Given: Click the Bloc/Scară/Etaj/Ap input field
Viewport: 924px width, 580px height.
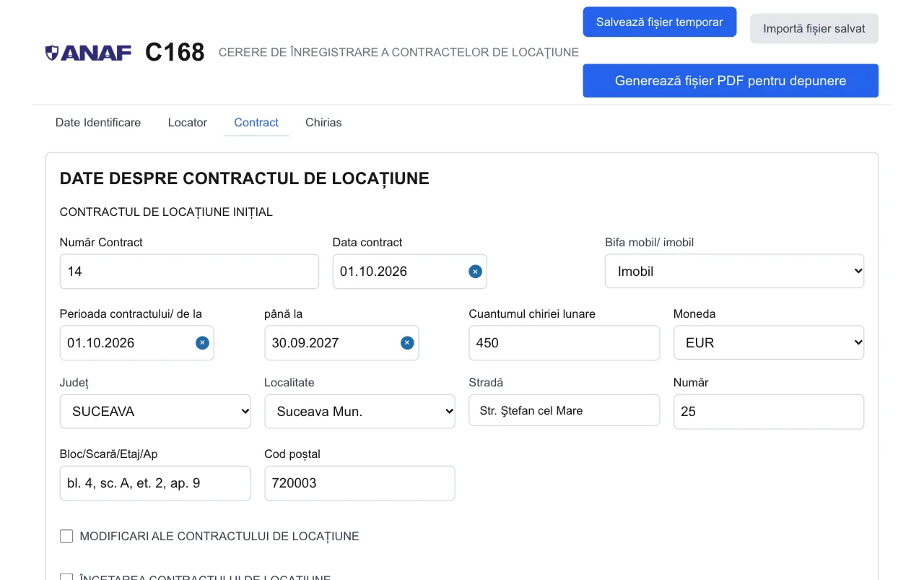Looking at the screenshot, I should pos(155,483).
